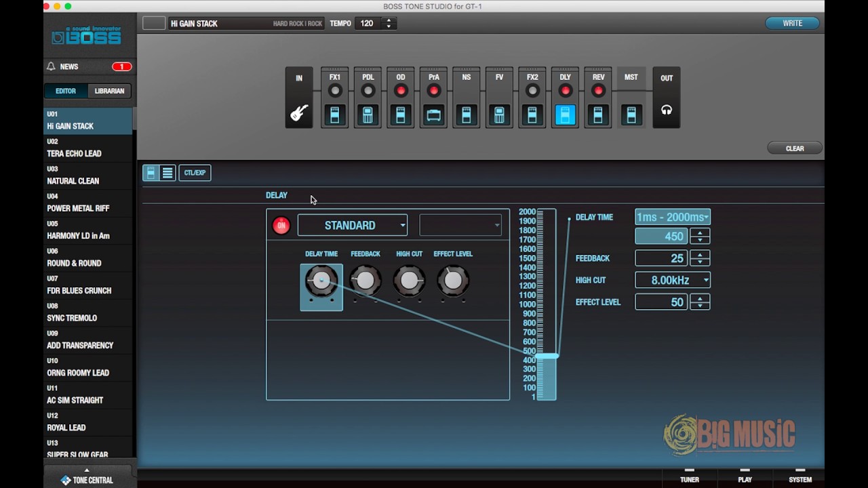Toggle the FX1 on/off LED
The height and width of the screenshot is (488, 868).
[335, 91]
